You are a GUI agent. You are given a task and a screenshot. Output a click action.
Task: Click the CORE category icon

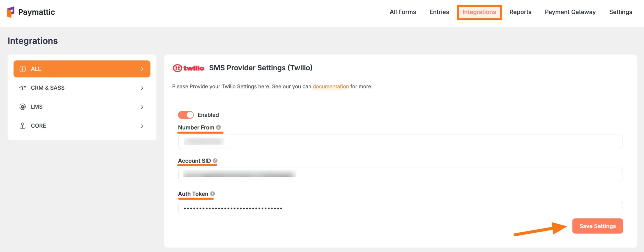pyautogui.click(x=23, y=126)
